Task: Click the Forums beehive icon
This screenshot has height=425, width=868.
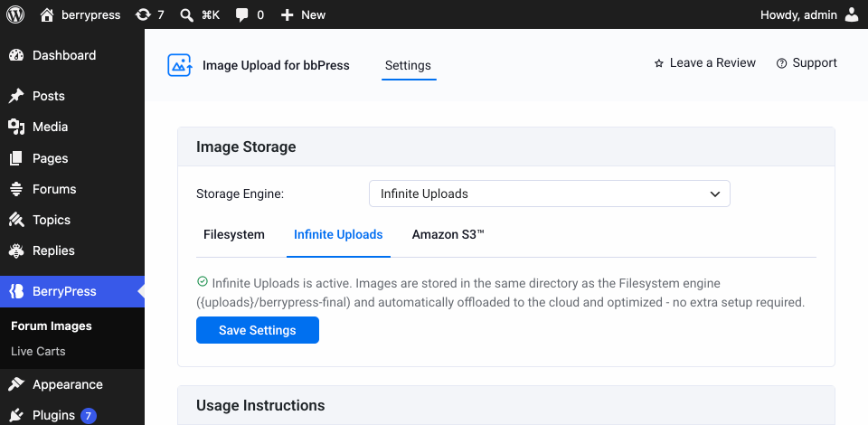Action: point(16,189)
